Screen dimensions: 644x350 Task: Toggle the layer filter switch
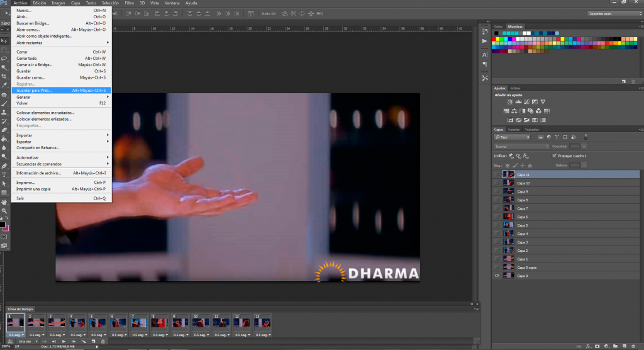tap(586, 137)
